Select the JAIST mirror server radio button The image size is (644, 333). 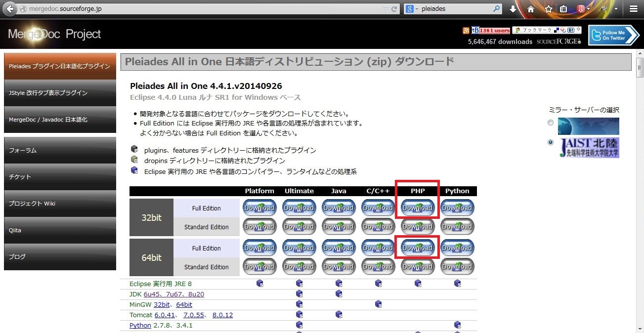click(x=551, y=142)
